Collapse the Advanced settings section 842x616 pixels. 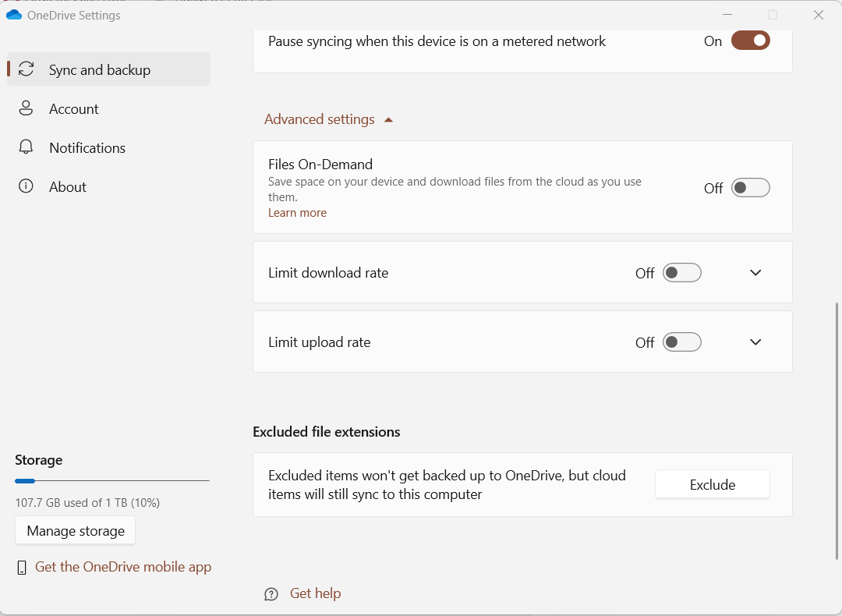click(328, 119)
